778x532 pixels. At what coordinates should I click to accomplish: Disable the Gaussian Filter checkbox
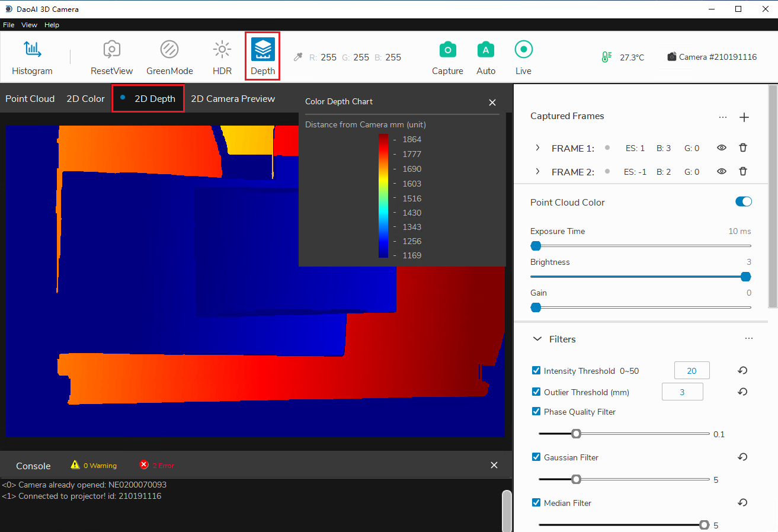536,457
